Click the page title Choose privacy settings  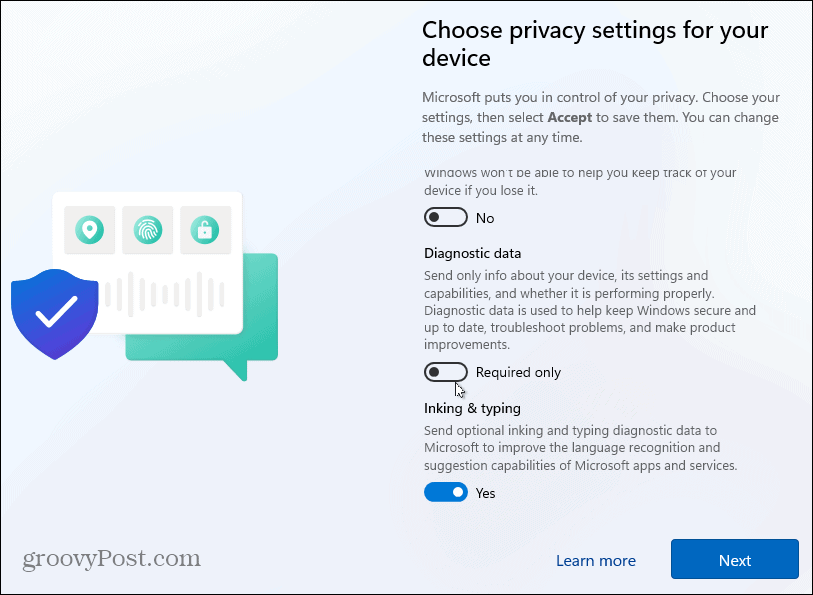(594, 43)
